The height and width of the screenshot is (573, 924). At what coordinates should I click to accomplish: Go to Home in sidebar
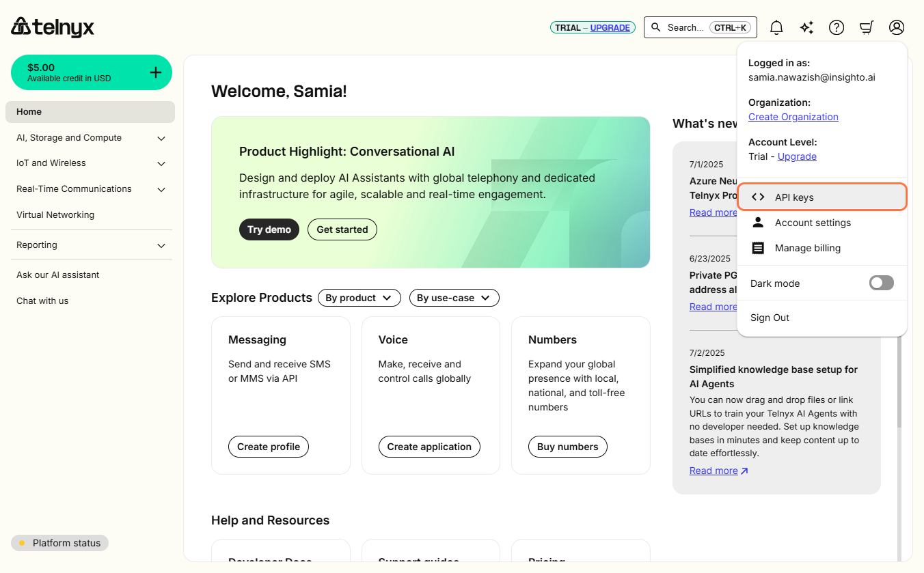click(x=90, y=112)
